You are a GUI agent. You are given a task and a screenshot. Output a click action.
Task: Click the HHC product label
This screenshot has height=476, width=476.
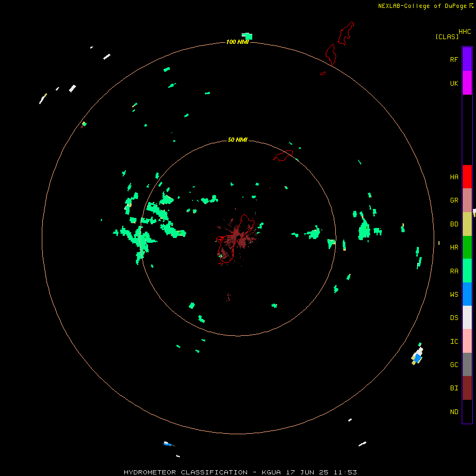pyautogui.click(x=464, y=32)
